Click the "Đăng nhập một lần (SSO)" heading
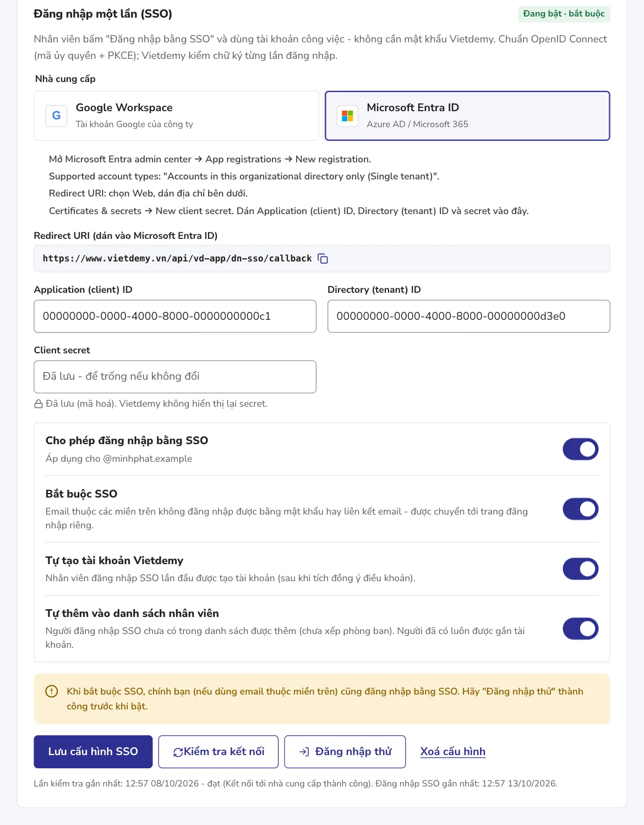Image resolution: width=644 pixels, height=825 pixels. (103, 14)
